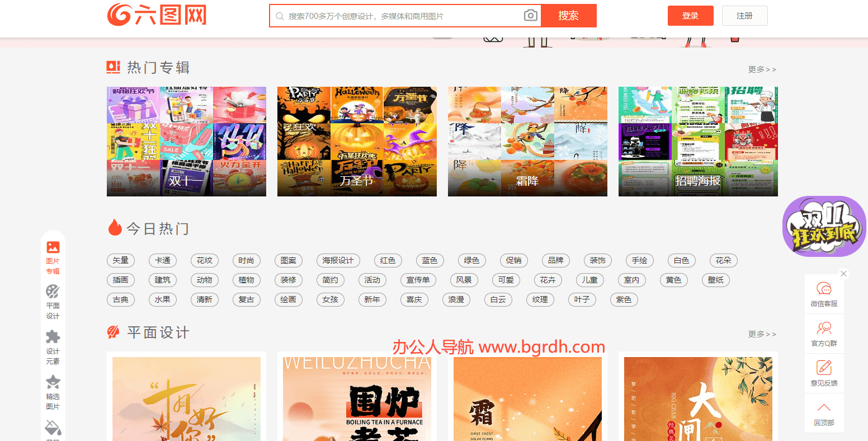This screenshot has width=868, height=441.
Task: Close the floating right-side panel
Action: (844, 274)
